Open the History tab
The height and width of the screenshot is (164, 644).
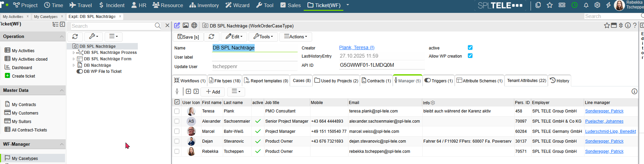(559, 81)
